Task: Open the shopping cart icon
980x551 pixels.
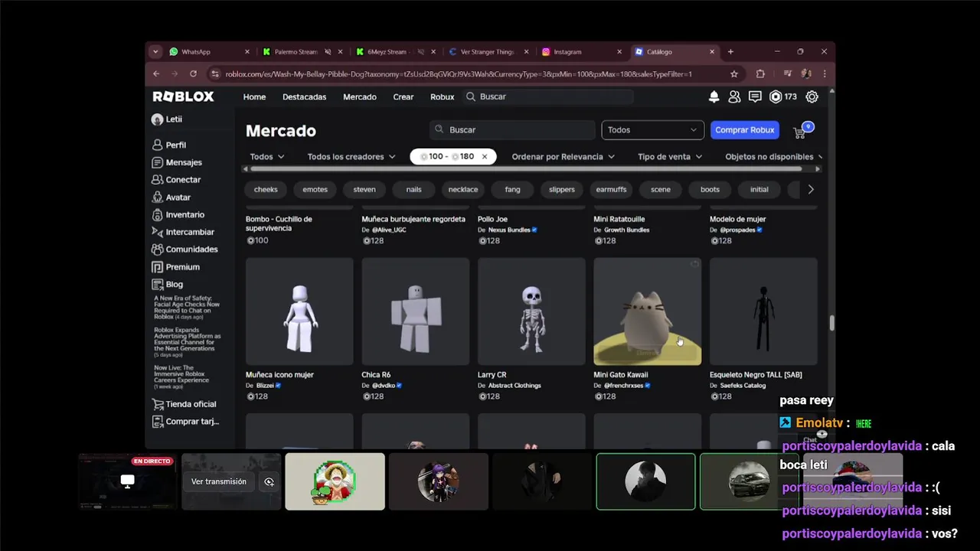Action: click(x=800, y=132)
